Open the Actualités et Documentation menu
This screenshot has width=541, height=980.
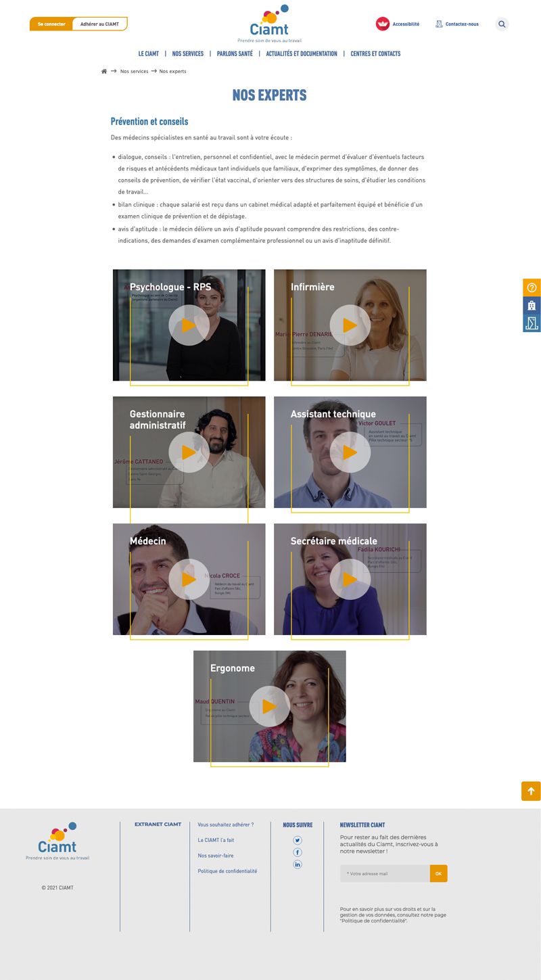(x=302, y=53)
